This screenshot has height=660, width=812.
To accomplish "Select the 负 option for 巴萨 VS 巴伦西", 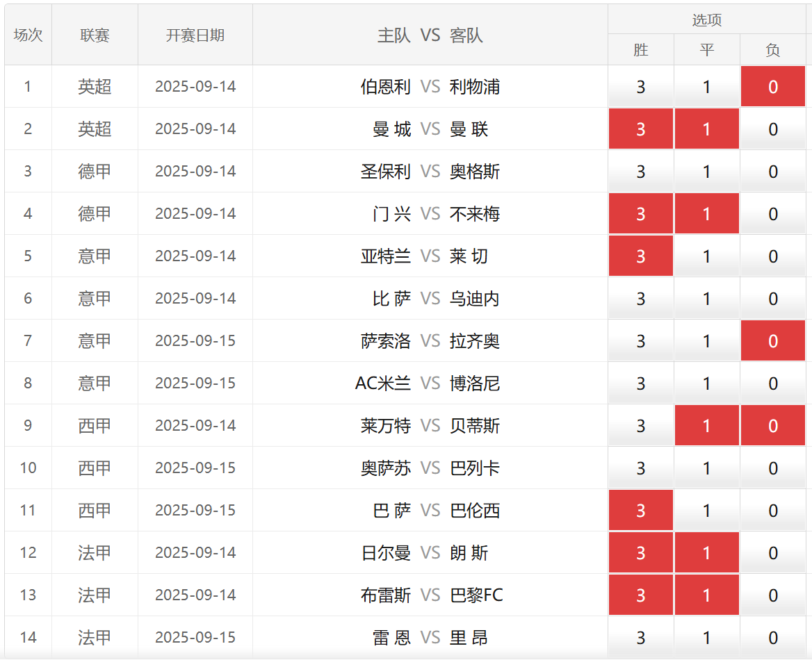I will tap(772, 511).
